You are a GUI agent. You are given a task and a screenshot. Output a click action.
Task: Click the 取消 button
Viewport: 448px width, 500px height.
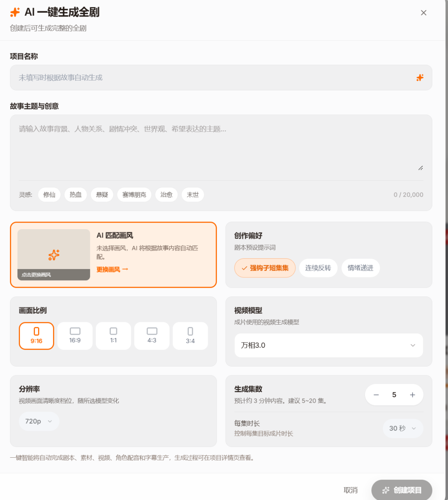point(351,490)
